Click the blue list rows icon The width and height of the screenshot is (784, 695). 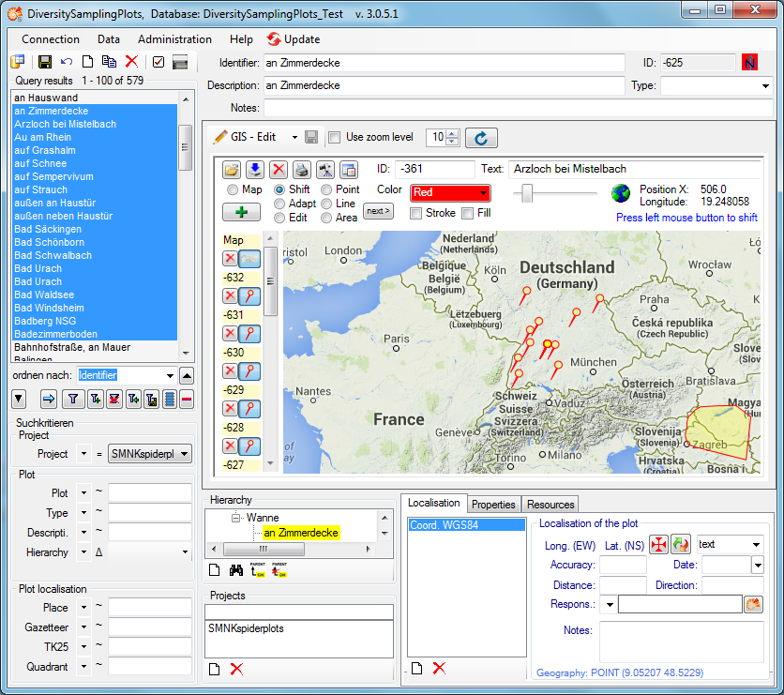[170, 399]
